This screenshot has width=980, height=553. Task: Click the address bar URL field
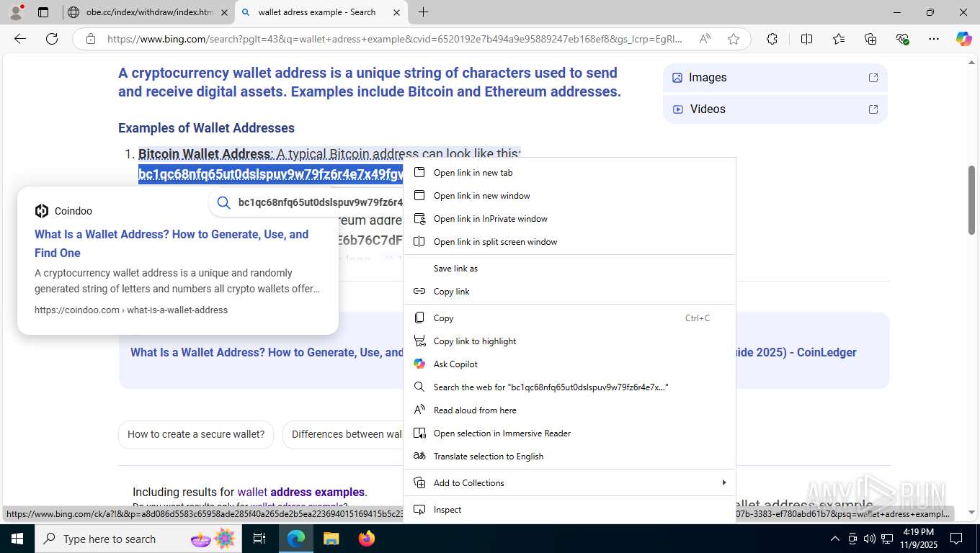(394, 39)
